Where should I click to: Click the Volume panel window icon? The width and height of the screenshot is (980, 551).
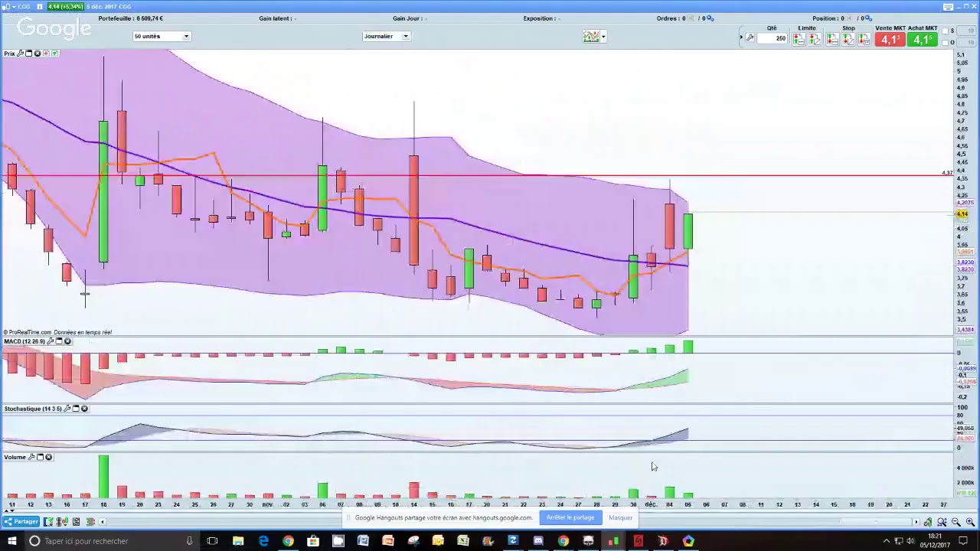point(40,457)
